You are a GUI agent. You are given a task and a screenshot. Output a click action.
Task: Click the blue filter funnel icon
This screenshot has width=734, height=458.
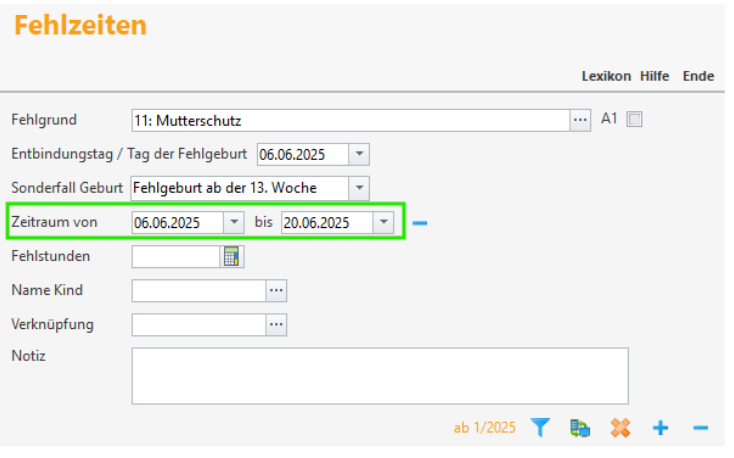point(540,428)
